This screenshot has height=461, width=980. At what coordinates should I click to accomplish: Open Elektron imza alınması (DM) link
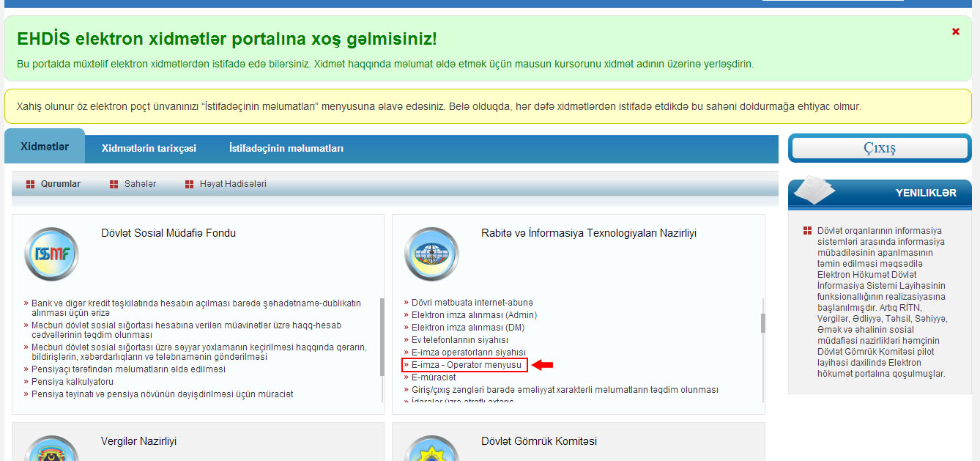pos(468,328)
